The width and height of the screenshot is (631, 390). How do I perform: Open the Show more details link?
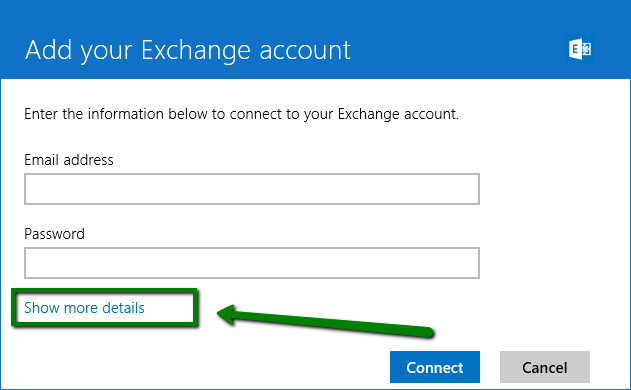click(84, 308)
